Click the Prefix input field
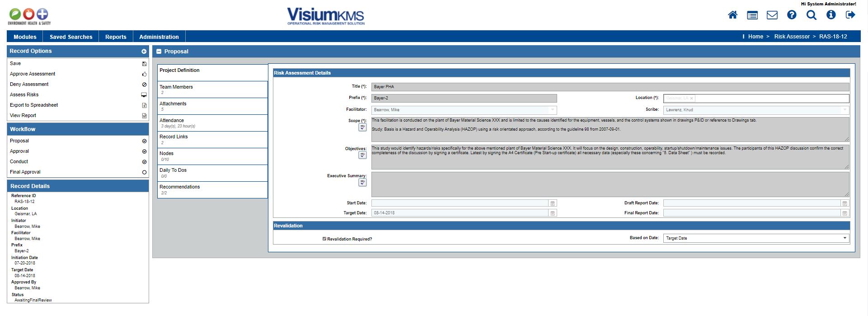 click(464, 98)
